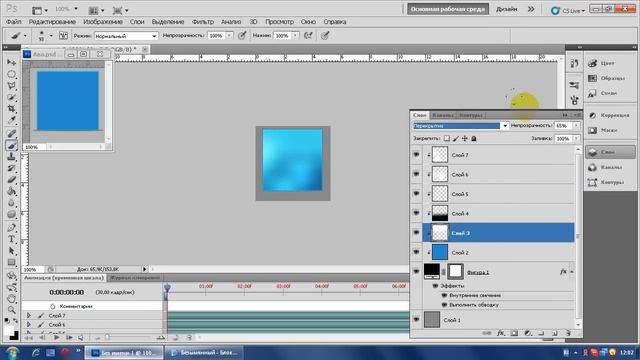Screen dimensions: 640x360
Task: Hide layer Слой 4 via eye icon
Action: pyautogui.click(x=416, y=213)
